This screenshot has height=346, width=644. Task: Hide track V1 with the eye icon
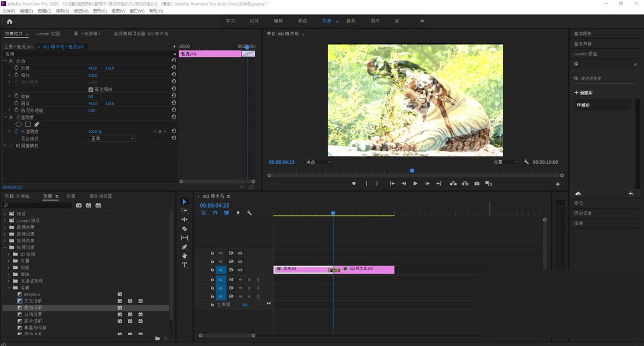pos(240,270)
